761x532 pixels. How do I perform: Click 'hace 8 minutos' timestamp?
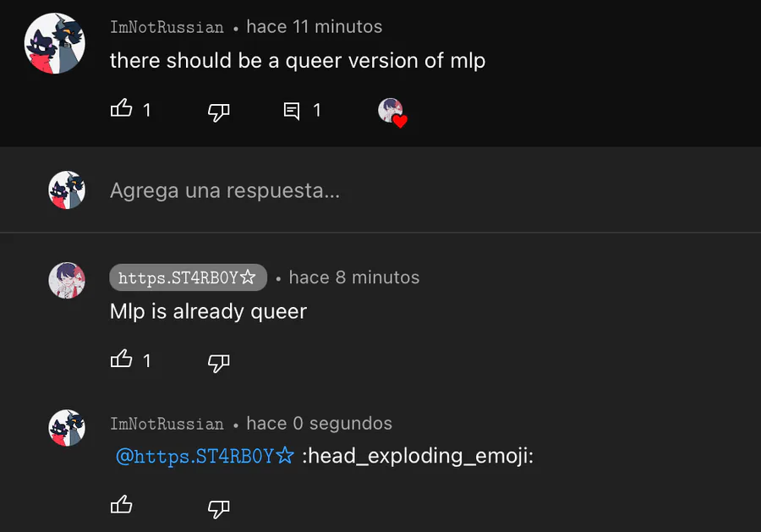tap(353, 277)
